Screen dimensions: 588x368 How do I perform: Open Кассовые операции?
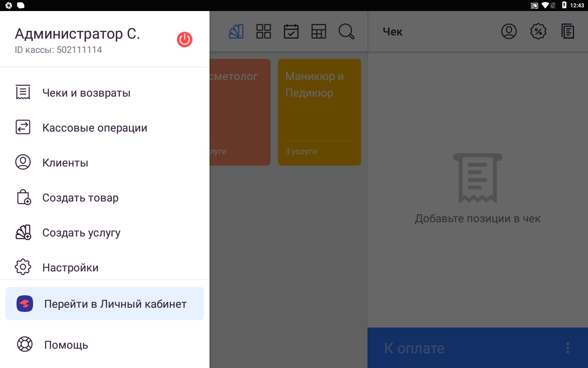pyautogui.click(x=105, y=128)
